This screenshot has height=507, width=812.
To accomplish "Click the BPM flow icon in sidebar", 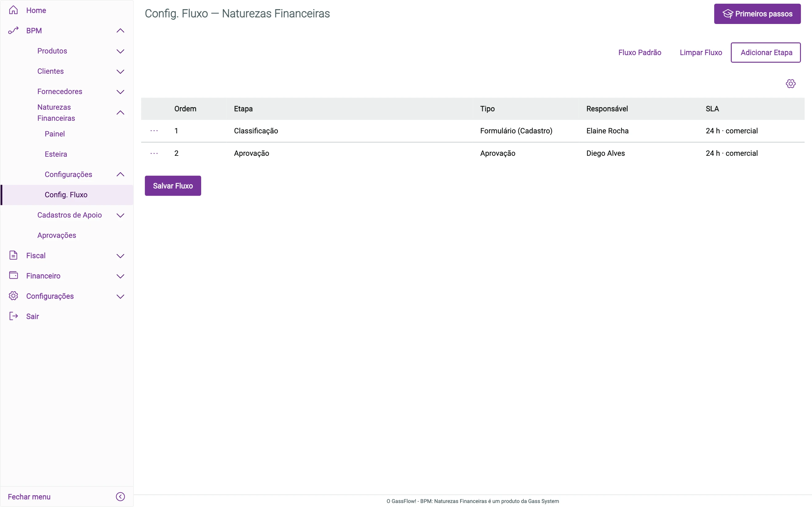I will (14, 30).
